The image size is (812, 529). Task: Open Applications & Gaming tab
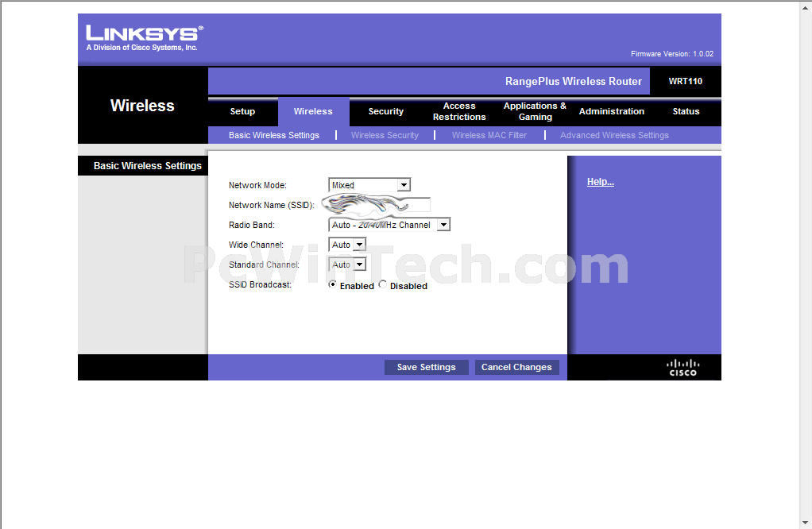pyautogui.click(x=535, y=111)
